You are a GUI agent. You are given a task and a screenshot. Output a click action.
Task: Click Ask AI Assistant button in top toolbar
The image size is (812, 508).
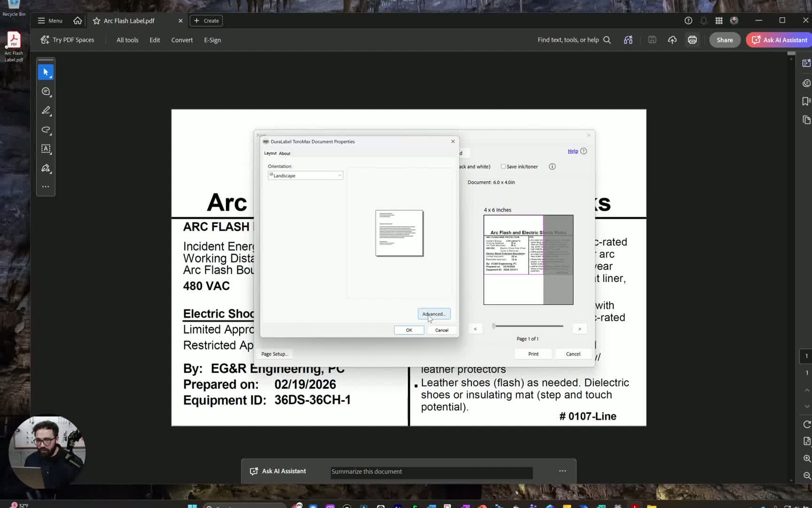pos(780,40)
